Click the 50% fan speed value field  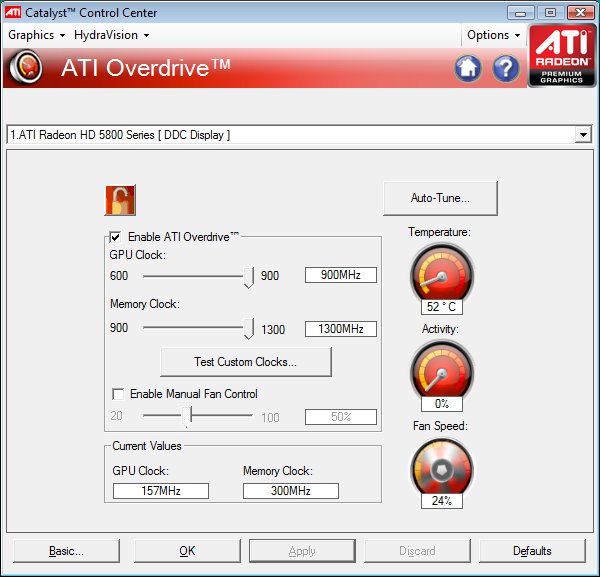[x=341, y=417]
